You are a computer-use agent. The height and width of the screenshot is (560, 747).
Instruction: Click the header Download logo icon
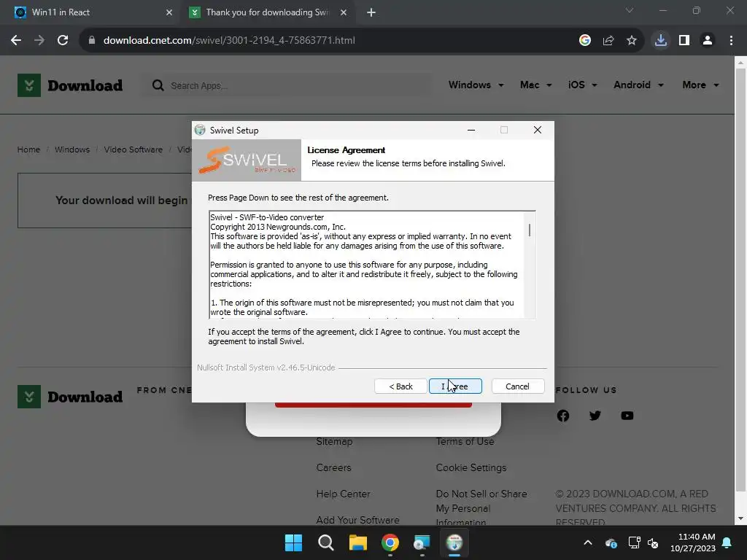click(x=29, y=85)
